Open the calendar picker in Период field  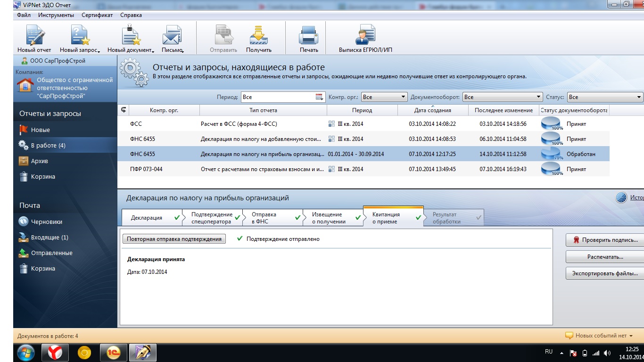(x=319, y=97)
